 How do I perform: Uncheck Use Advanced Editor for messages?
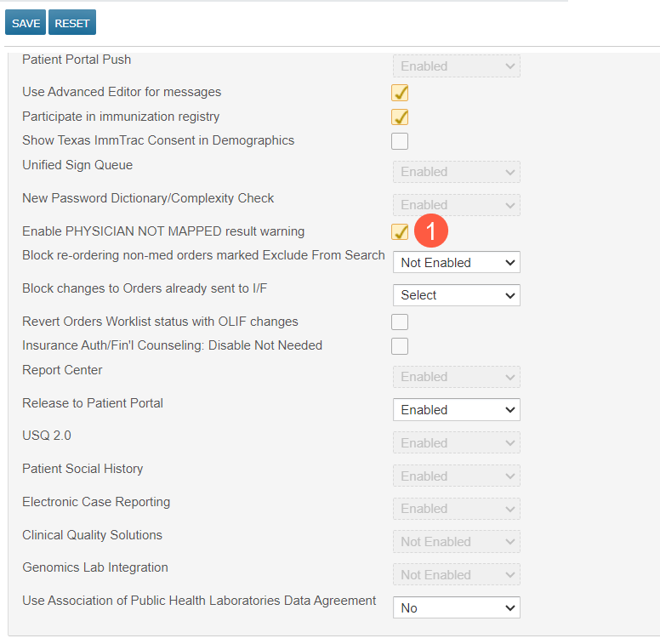pyautogui.click(x=400, y=93)
